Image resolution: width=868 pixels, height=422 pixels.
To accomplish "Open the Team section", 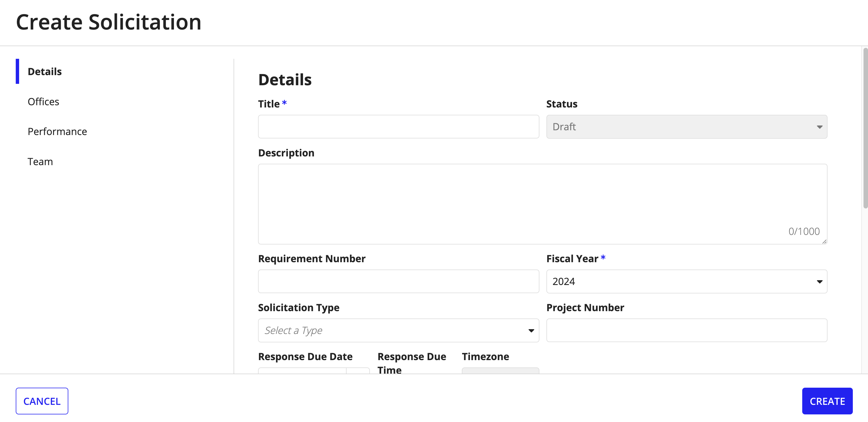I will tap(40, 161).
